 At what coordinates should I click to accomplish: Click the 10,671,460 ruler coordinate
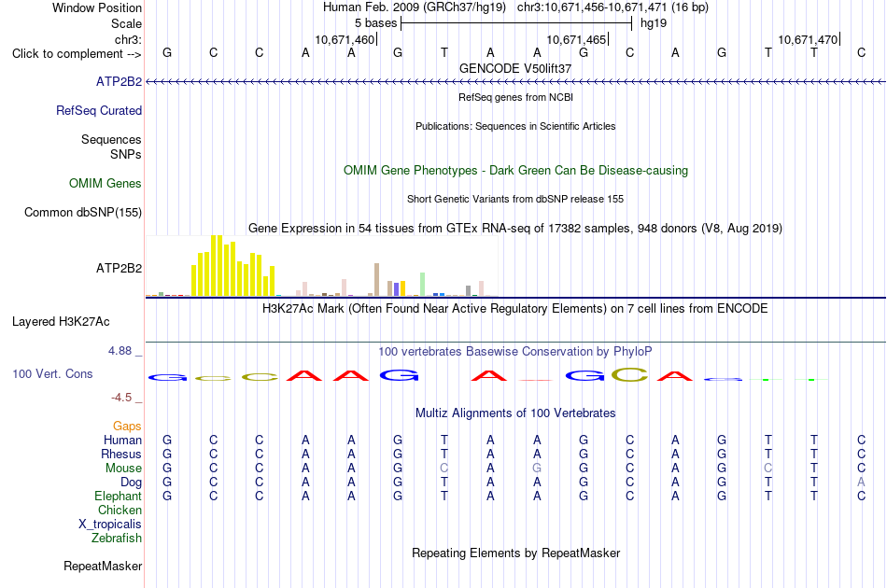tap(345, 39)
